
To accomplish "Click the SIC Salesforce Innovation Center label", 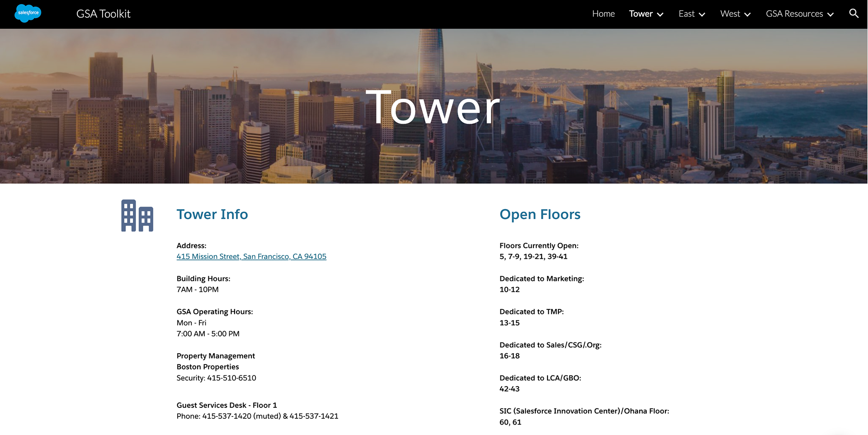I will 584,411.
